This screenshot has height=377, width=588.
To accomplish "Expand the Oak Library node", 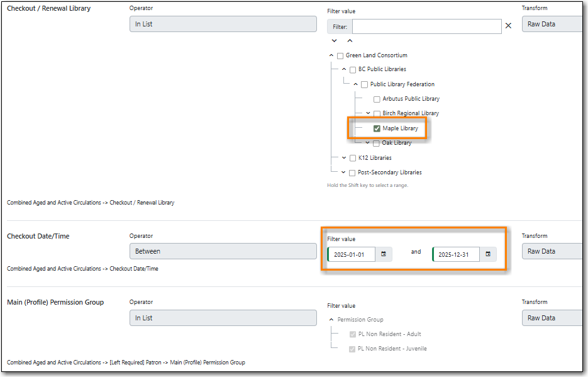I will pyautogui.click(x=368, y=143).
